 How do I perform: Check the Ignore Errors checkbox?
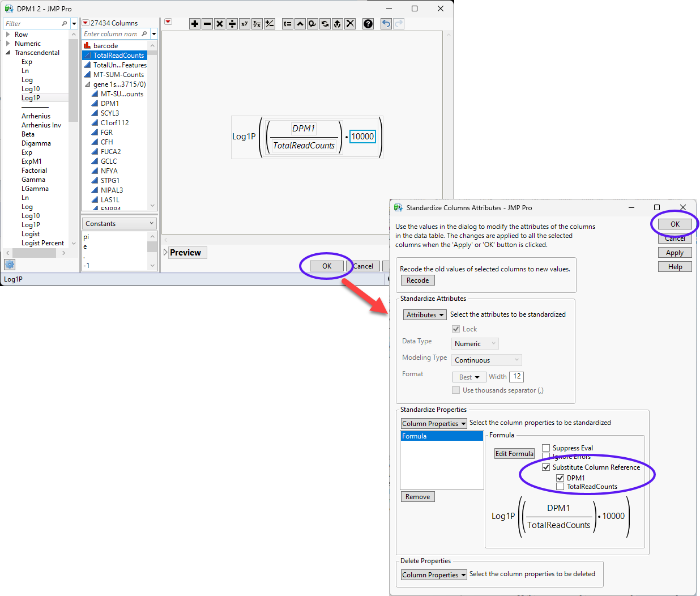pyautogui.click(x=546, y=457)
